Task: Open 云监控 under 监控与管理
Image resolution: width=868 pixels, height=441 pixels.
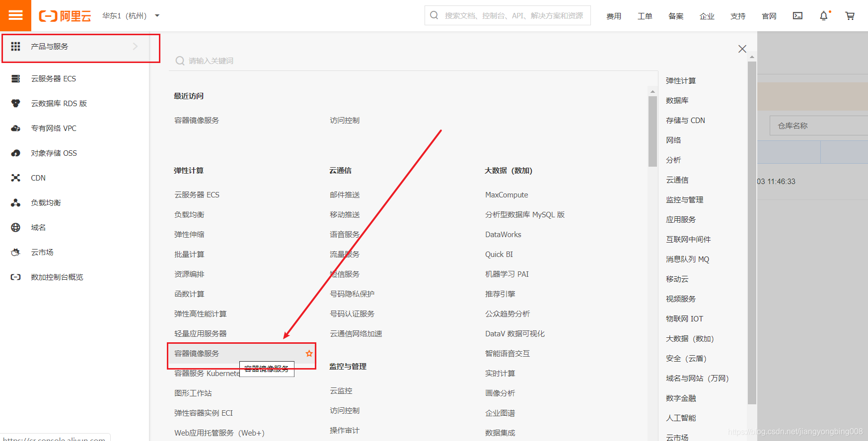Action: [341, 390]
